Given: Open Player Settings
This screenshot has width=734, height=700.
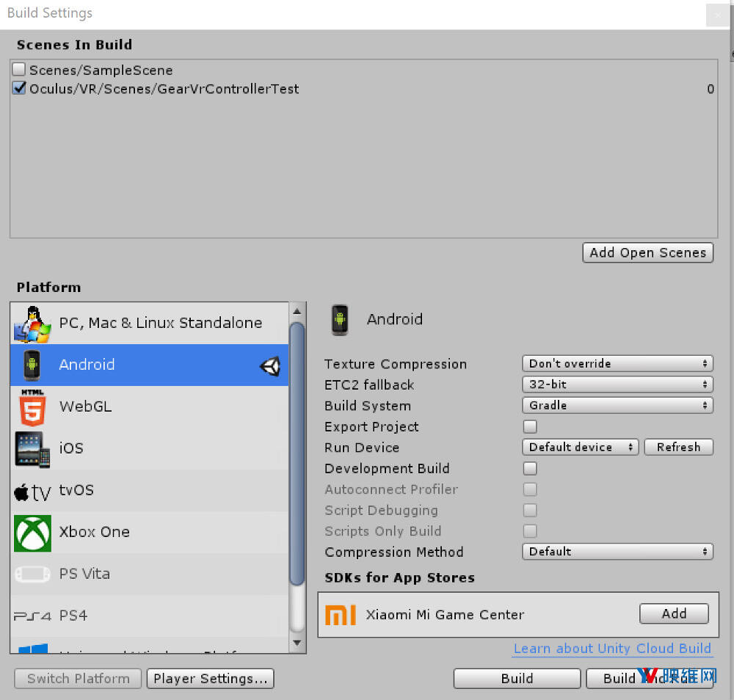Looking at the screenshot, I should click(x=210, y=679).
